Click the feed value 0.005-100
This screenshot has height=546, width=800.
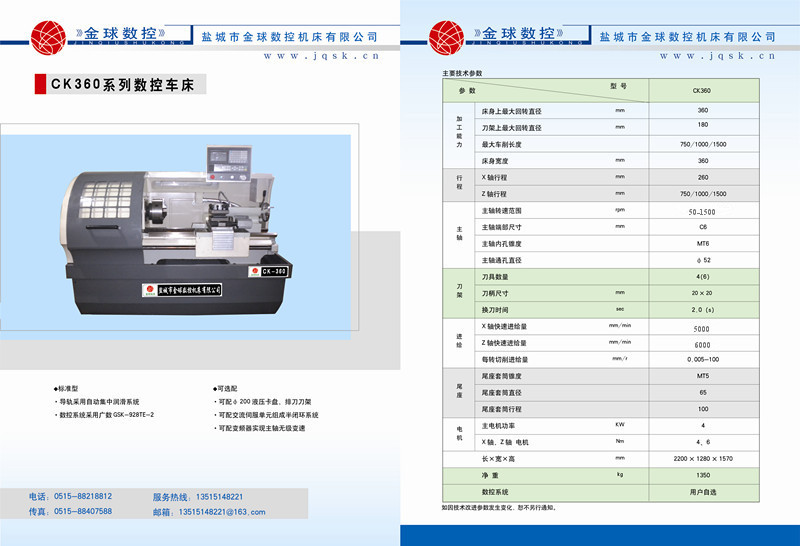(703, 359)
